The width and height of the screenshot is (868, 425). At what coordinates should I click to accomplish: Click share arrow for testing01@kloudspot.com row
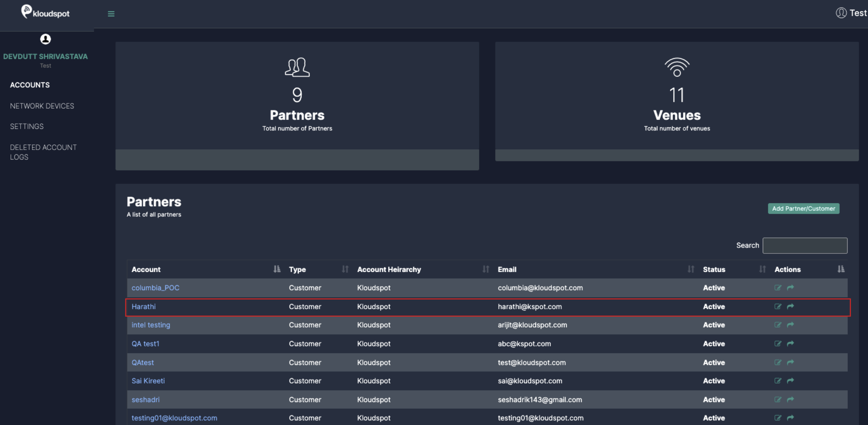pyautogui.click(x=790, y=418)
